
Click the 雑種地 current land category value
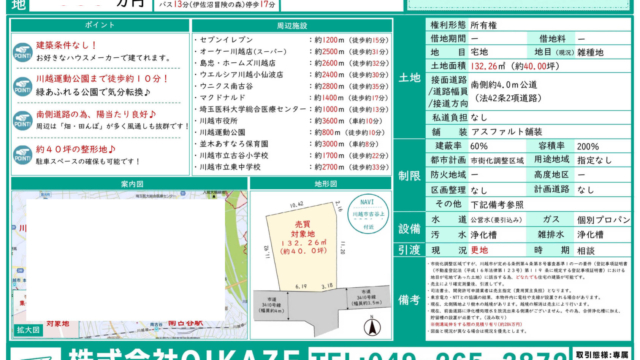[x=590, y=52]
